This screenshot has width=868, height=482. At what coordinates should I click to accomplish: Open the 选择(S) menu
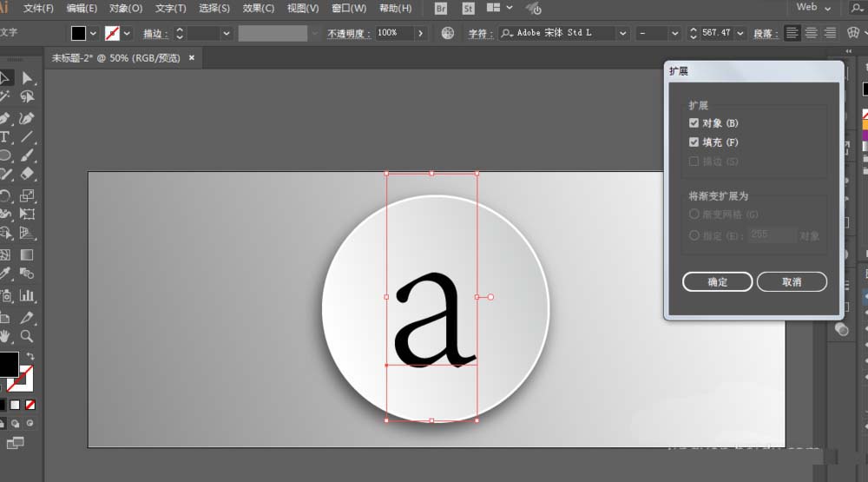tap(214, 9)
